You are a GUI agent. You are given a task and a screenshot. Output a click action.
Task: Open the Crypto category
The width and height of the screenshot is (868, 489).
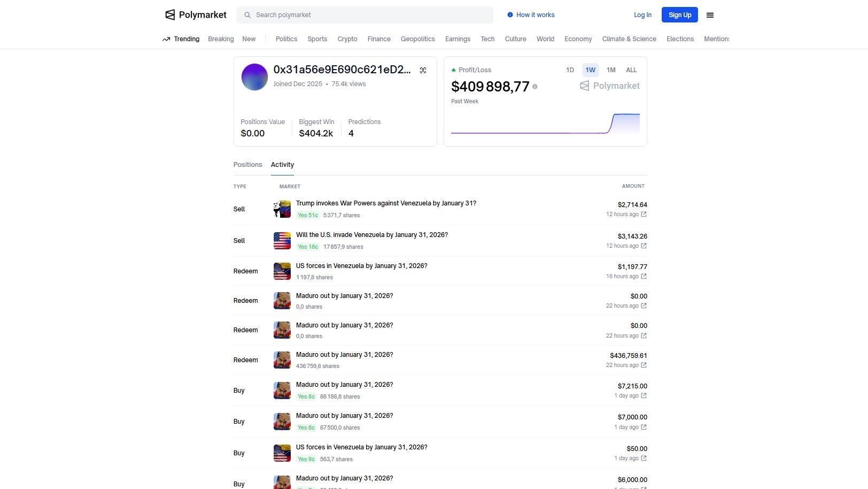[x=347, y=39]
